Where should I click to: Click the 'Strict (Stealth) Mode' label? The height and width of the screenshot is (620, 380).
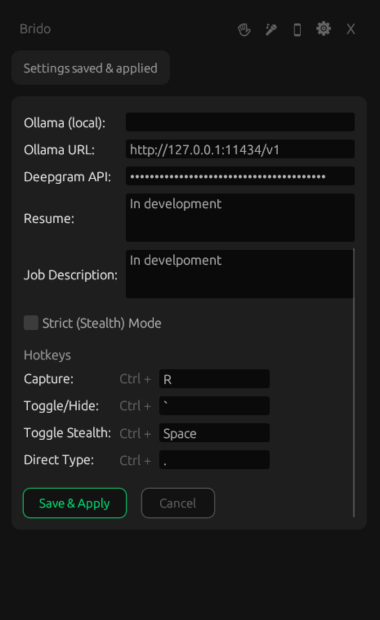102,323
